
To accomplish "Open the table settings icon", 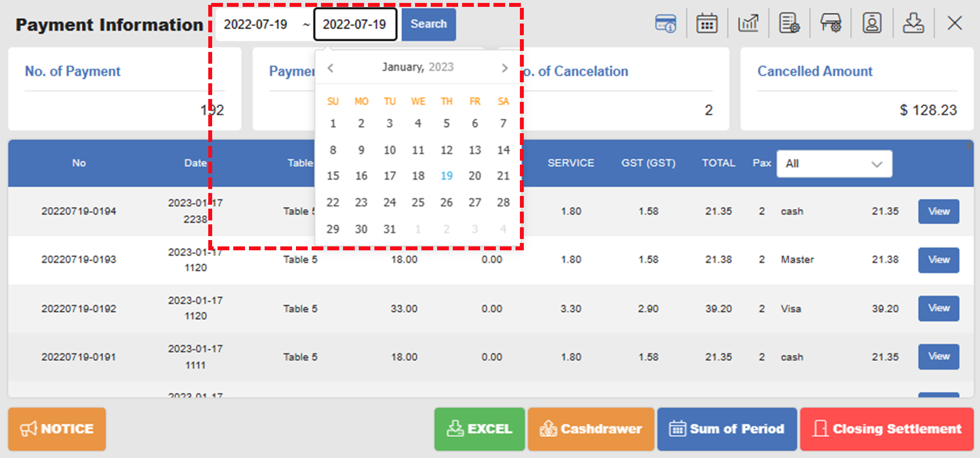I will [x=831, y=23].
